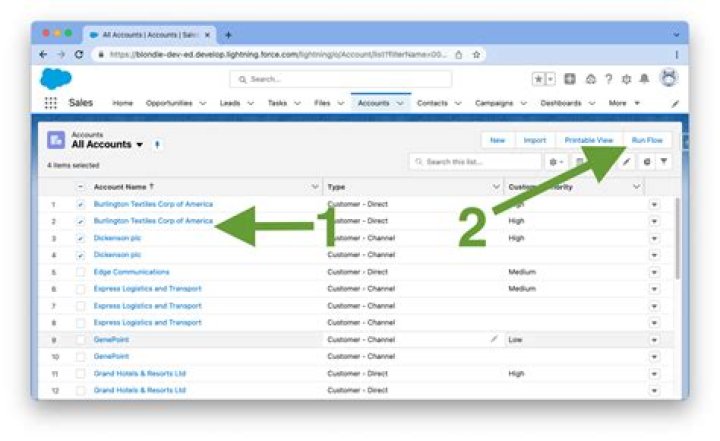The height and width of the screenshot is (441, 720).
Task: Check the Edge Communications checkbox
Action: click(80, 272)
